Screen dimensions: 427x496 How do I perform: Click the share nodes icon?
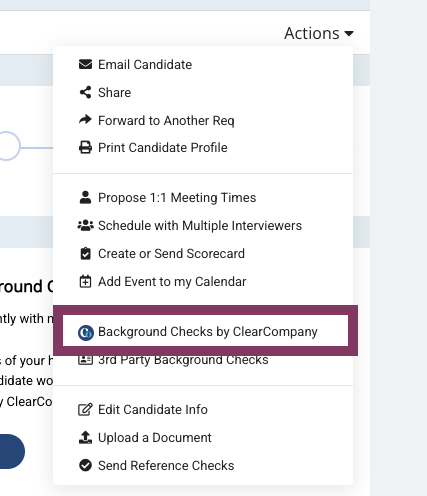click(85, 92)
